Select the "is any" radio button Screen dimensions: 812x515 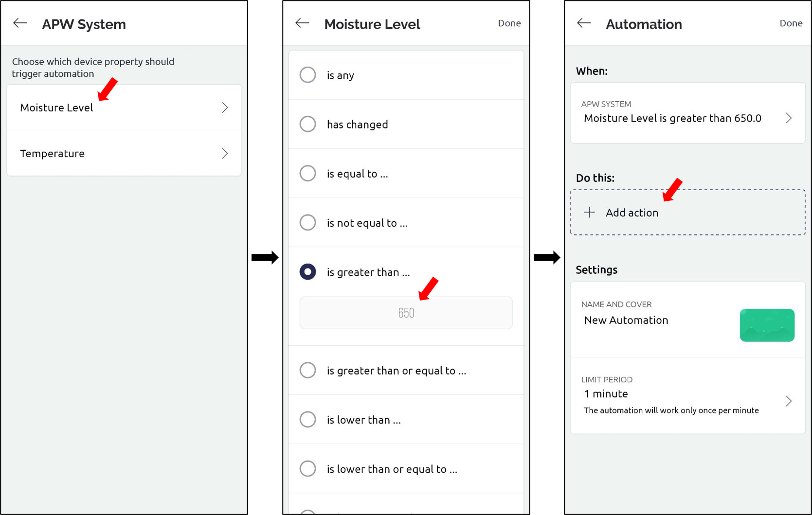pyautogui.click(x=307, y=74)
